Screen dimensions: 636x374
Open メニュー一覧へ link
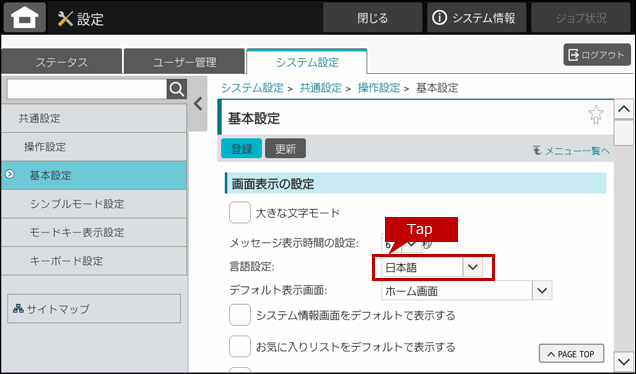572,151
